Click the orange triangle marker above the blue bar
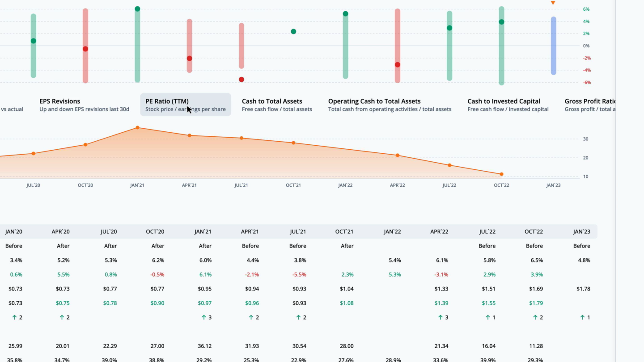Image resolution: width=644 pixels, height=362 pixels. coord(553,3)
